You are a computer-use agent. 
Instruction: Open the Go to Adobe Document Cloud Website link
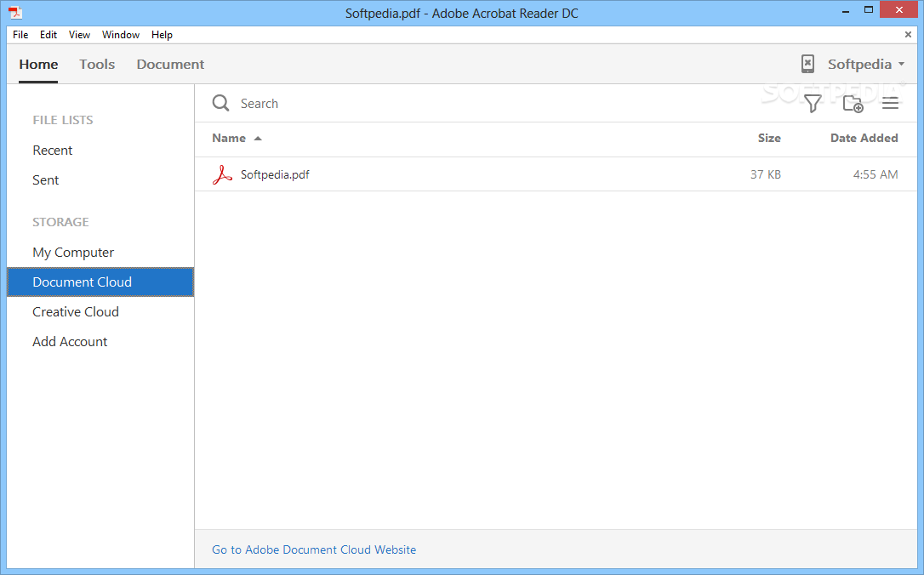click(x=314, y=549)
